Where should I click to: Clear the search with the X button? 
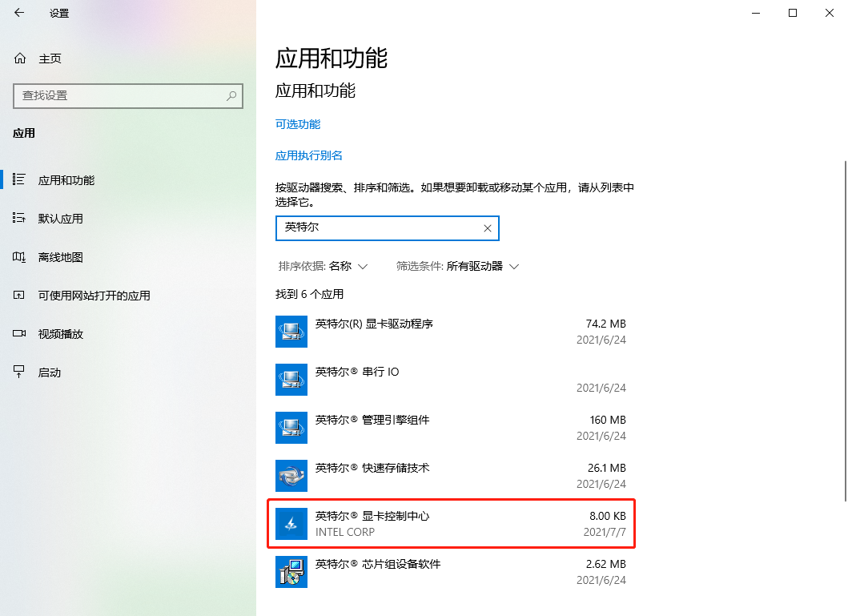pyautogui.click(x=487, y=228)
